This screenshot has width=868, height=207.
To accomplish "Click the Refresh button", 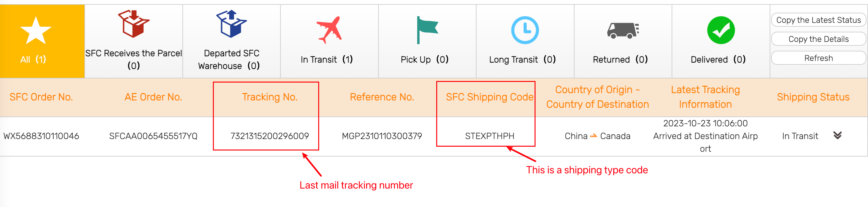I will (819, 58).
